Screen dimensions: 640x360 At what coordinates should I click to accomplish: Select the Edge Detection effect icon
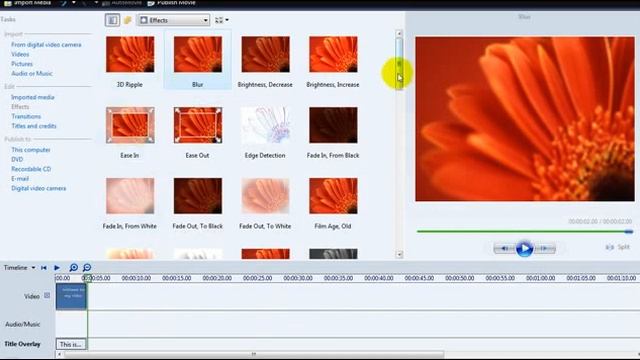pos(265,125)
